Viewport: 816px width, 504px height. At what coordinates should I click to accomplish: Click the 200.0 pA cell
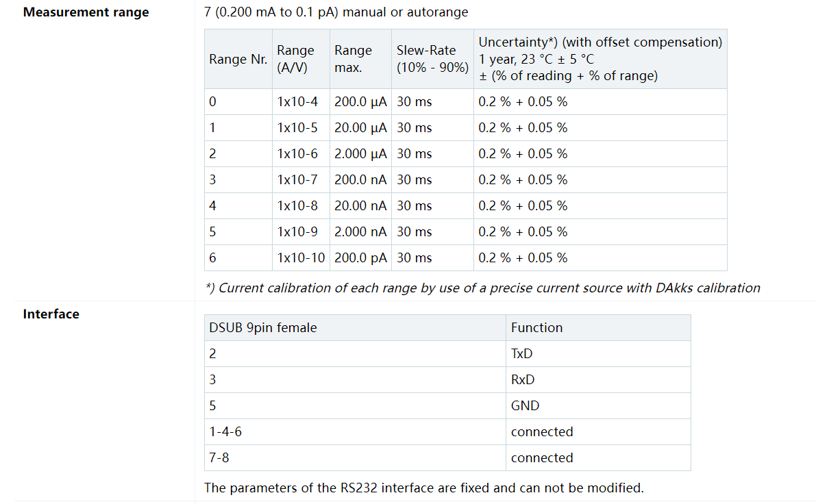[360, 257]
